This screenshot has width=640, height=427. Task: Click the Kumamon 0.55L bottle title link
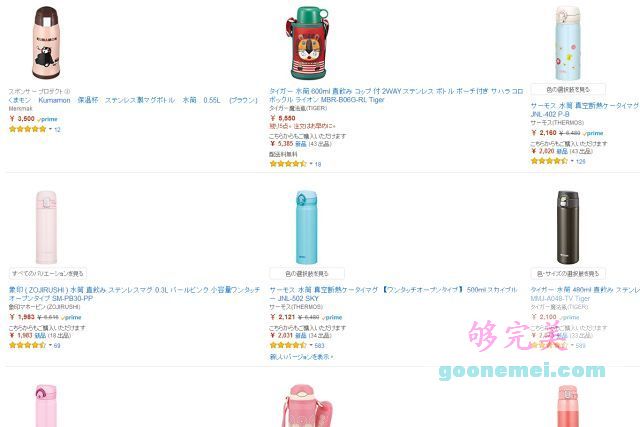coord(133,100)
